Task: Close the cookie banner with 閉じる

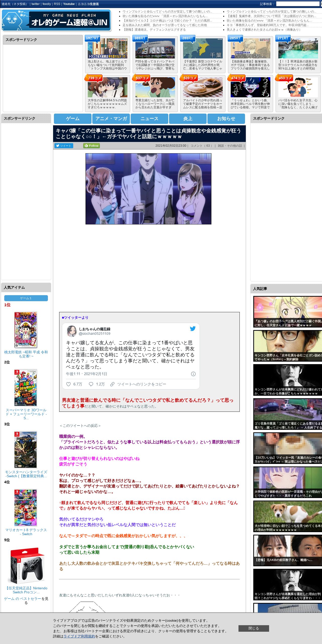Action: [254, 628]
